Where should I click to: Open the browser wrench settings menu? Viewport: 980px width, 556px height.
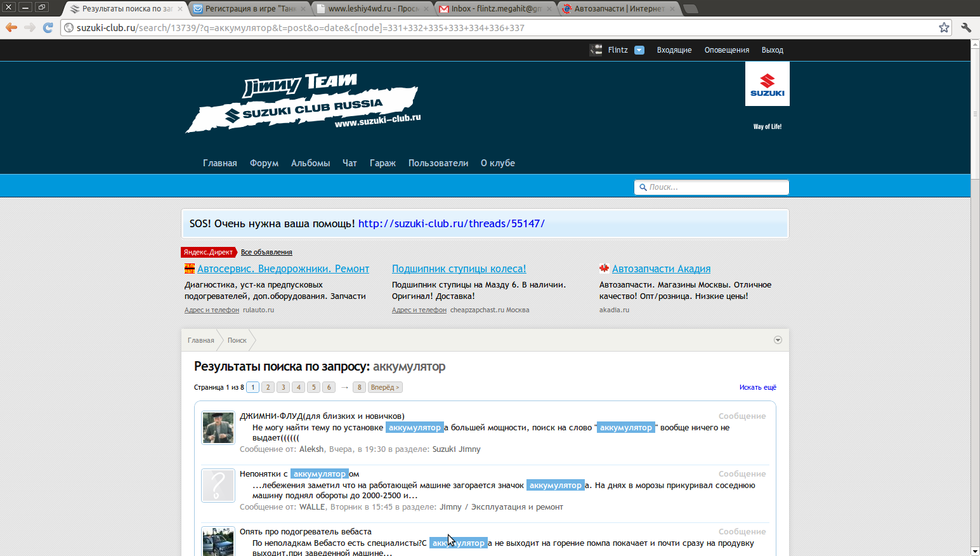(966, 27)
